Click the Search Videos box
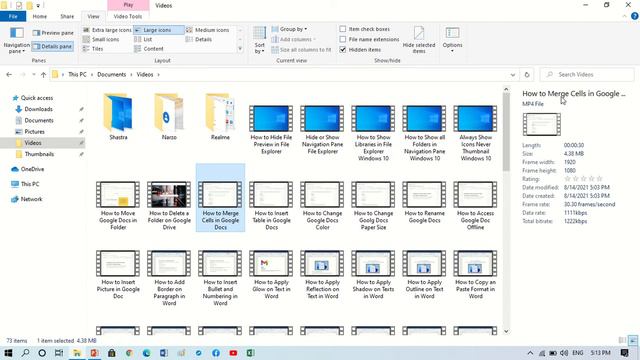 (587, 75)
